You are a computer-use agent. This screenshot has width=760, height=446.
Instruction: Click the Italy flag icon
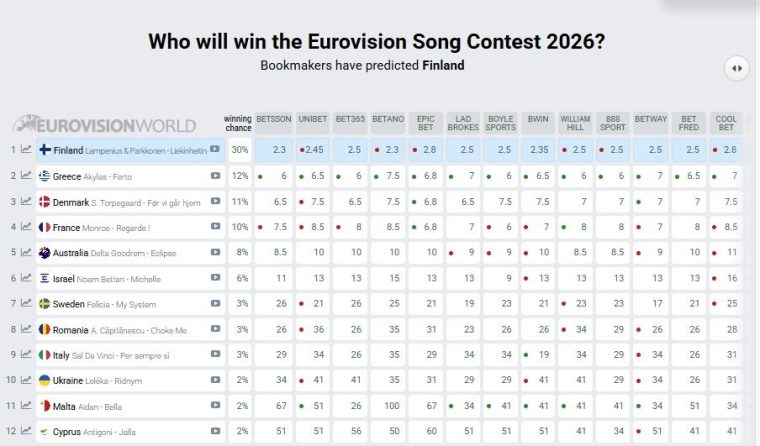coord(44,355)
